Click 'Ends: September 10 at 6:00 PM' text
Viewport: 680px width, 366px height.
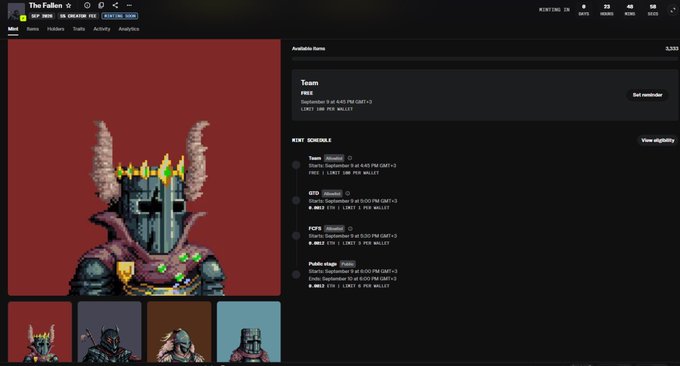(x=352, y=278)
